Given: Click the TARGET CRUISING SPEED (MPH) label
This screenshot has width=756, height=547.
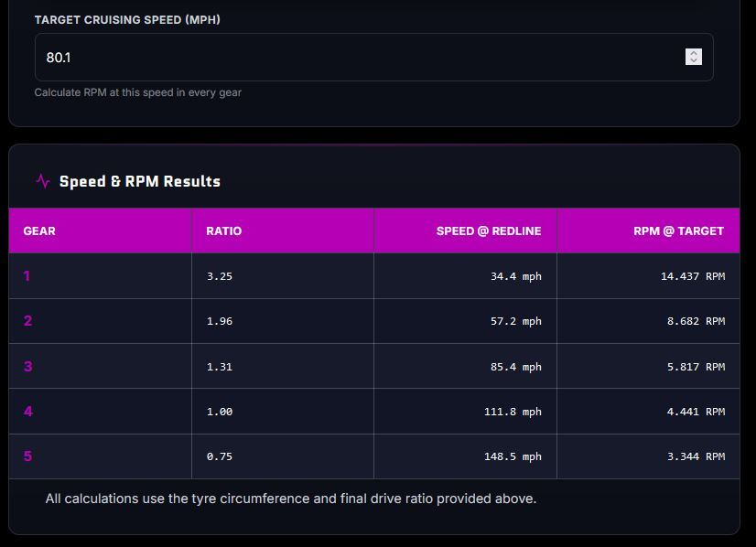Looking at the screenshot, I should (127, 20).
